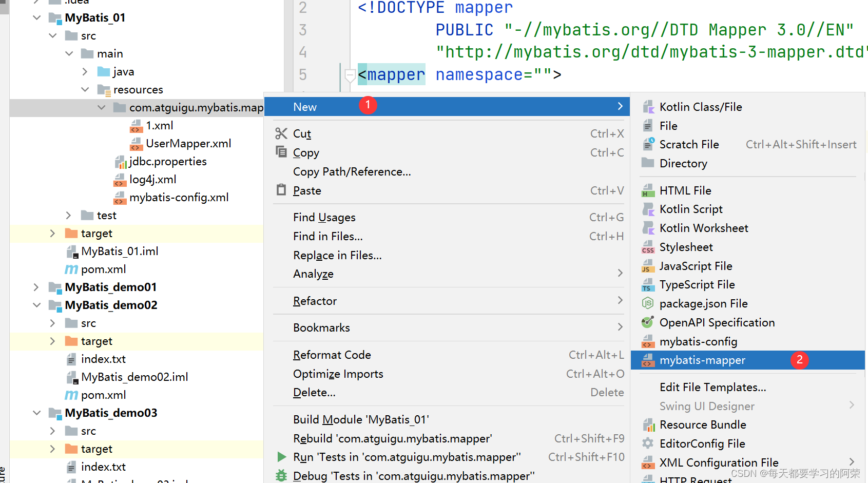The width and height of the screenshot is (868, 483).
Task: Expand target folder under MyBatis_01
Action: click(52, 234)
